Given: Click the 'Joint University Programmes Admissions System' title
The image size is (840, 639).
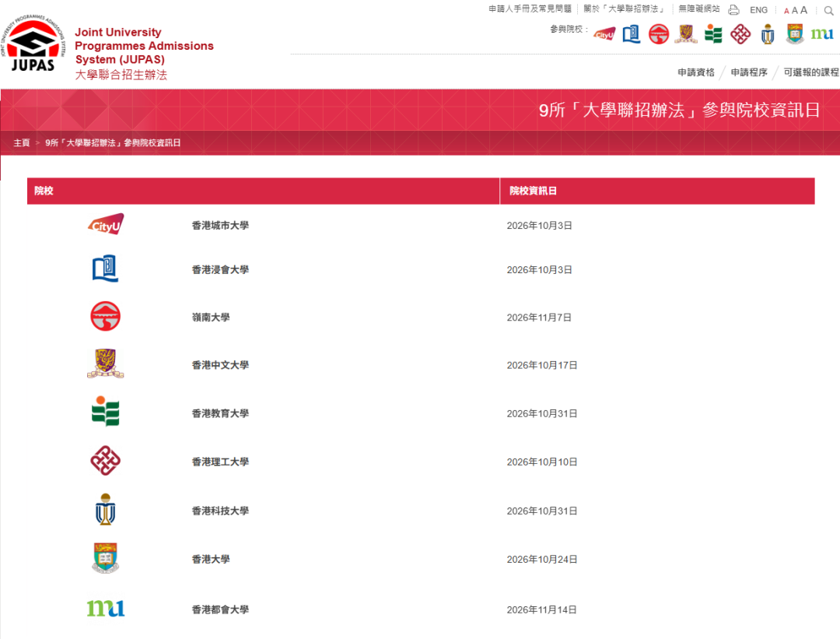Looking at the screenshot, I should coord(144,46).
